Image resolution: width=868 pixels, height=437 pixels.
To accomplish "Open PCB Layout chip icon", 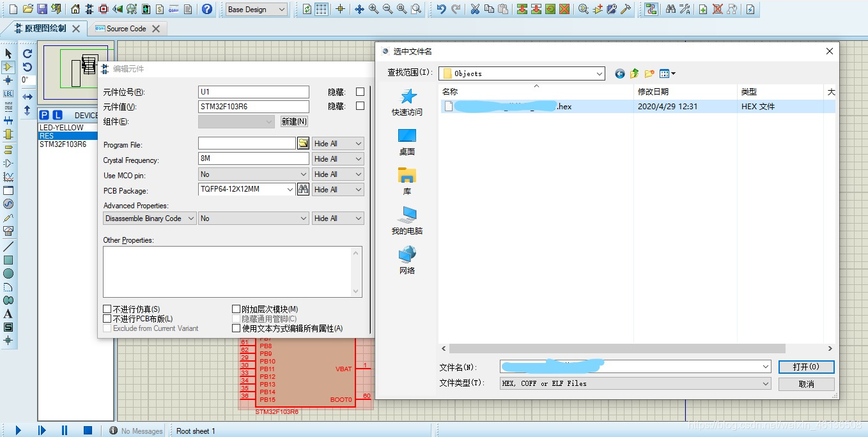I will click(104, 9).
